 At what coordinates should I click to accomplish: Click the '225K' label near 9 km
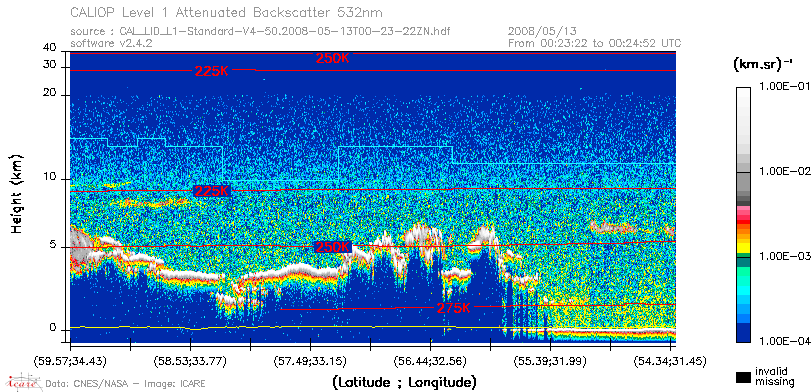pos(212,191)
